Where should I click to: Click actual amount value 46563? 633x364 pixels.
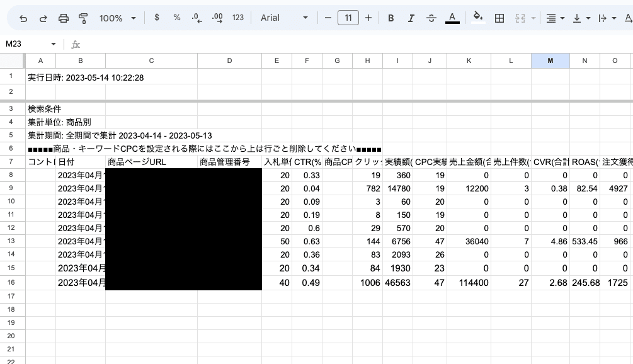[397, 283]
